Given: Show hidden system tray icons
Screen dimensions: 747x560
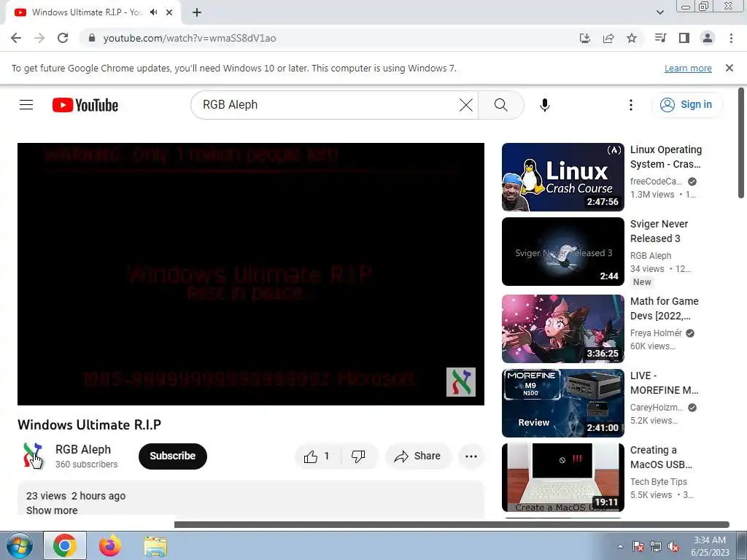Looking at the screenshot, I should (x=620, y=546).
